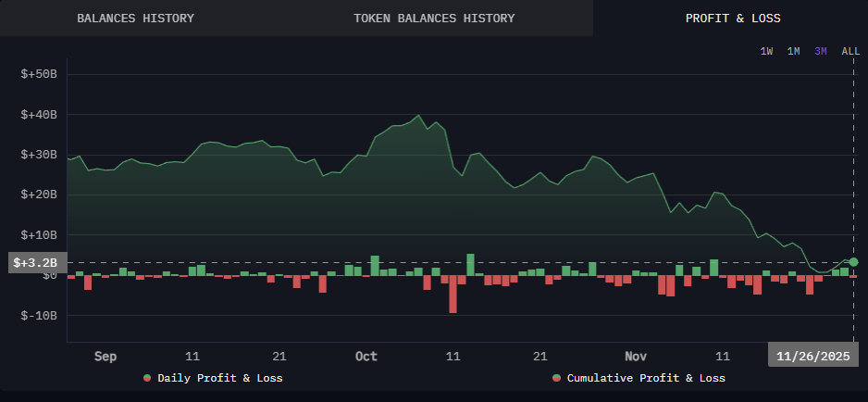
Task: Toggle the Cumulative Profit & Loss legend label
Action: click(x=646, y=378)
